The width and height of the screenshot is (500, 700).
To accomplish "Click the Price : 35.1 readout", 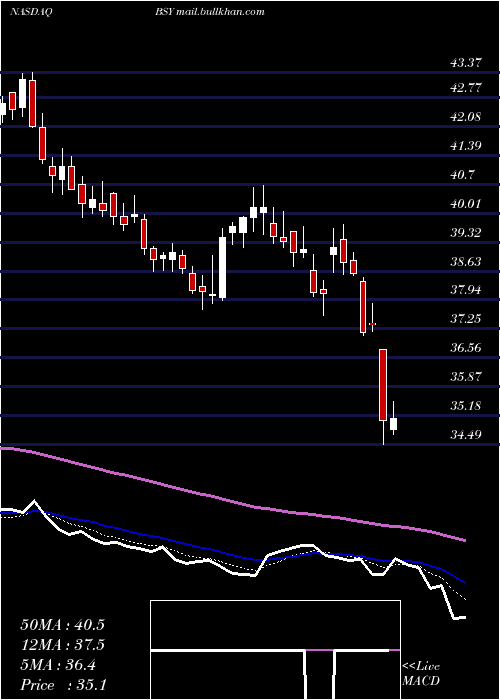I will tap(63, 685).
